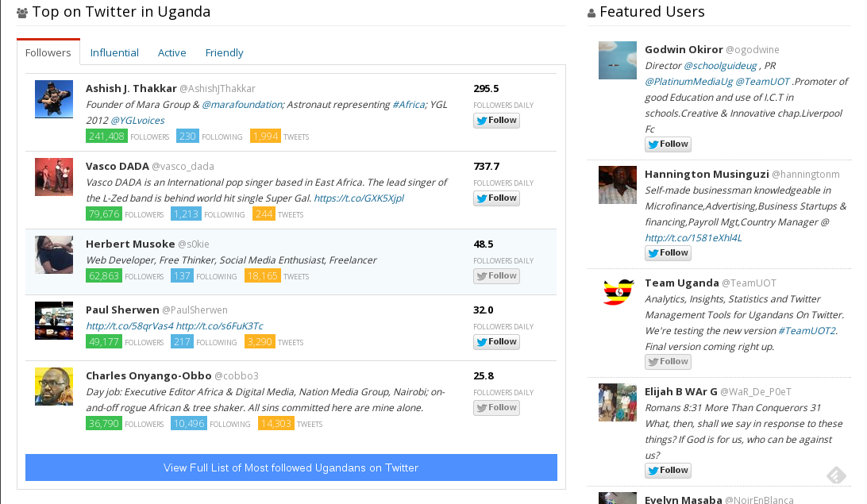This screenshot has height=504, width=867.
Task: Follow Godwin Okiror in Featured Users
Action: pos(668,144)
